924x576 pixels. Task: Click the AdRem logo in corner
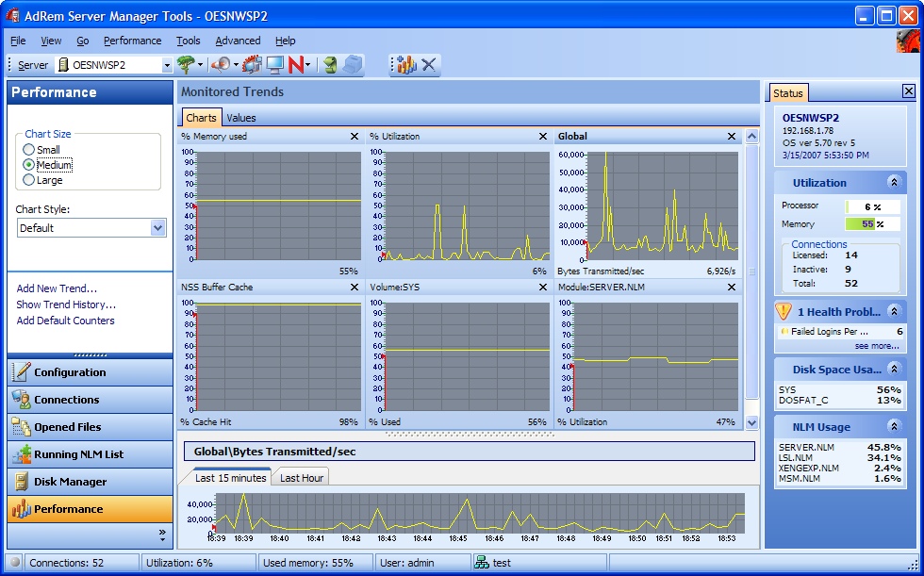tap(907, 41)
